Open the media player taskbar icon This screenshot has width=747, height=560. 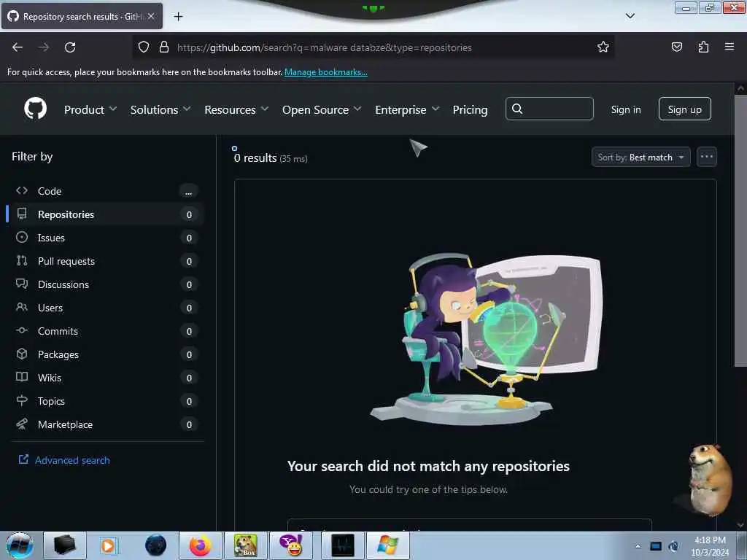109,545
